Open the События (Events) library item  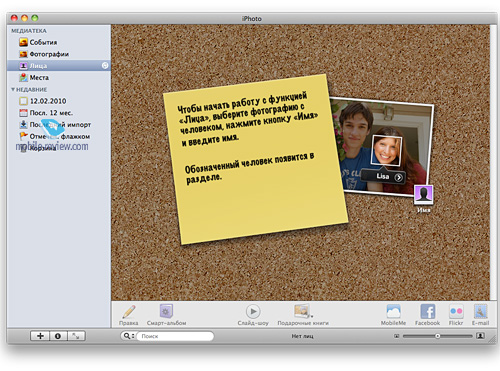coord(38,42)
